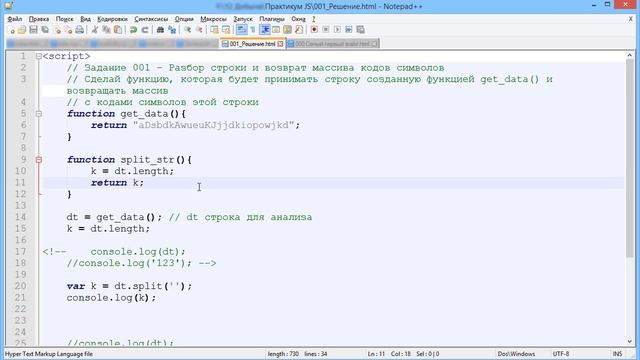Image resolution: width=640 pixels, height=360 pixels.
Task: Click the Print toolbar icon
Action: click(x=80, y=30)
